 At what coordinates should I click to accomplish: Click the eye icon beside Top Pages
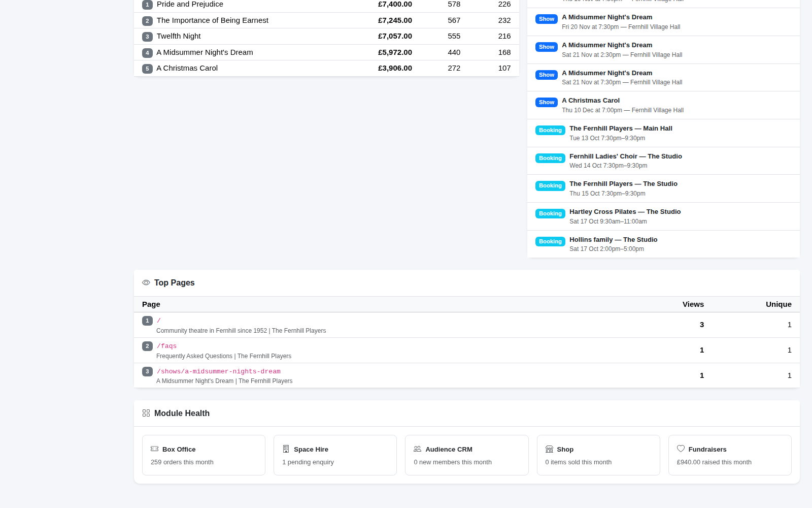point(146,282)
